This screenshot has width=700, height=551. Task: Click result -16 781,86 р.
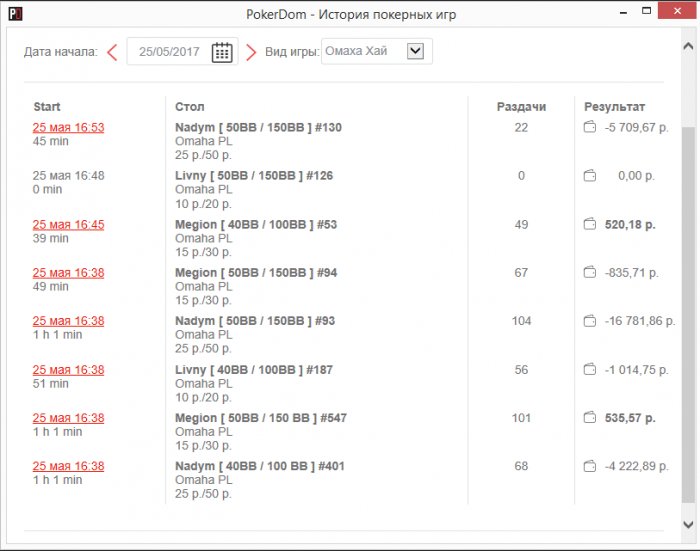[640, 321]
